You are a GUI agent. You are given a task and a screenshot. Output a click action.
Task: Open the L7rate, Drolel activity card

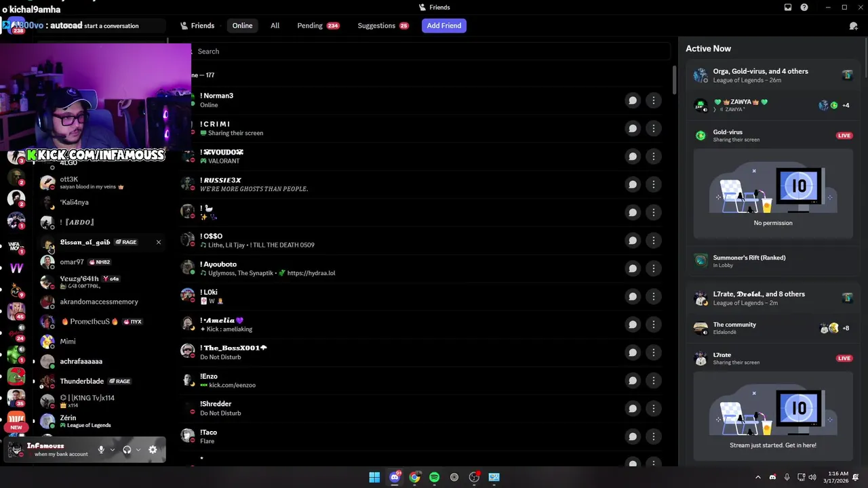772,298
